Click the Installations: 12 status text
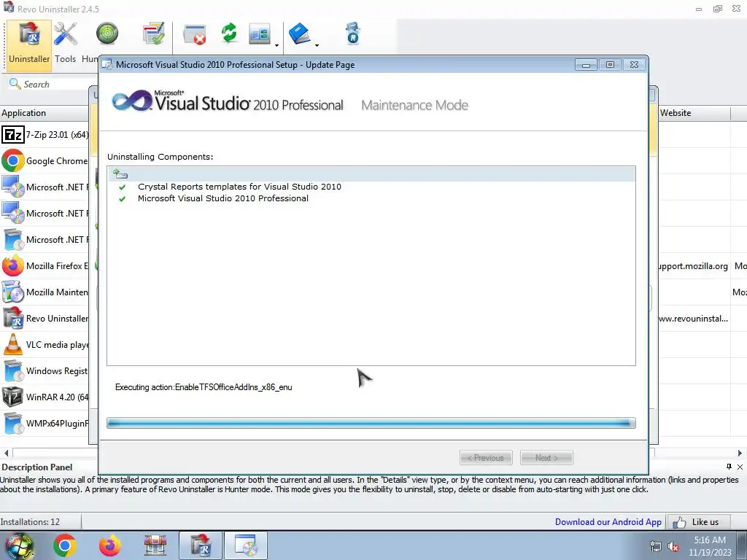 (x=30, y=522)
